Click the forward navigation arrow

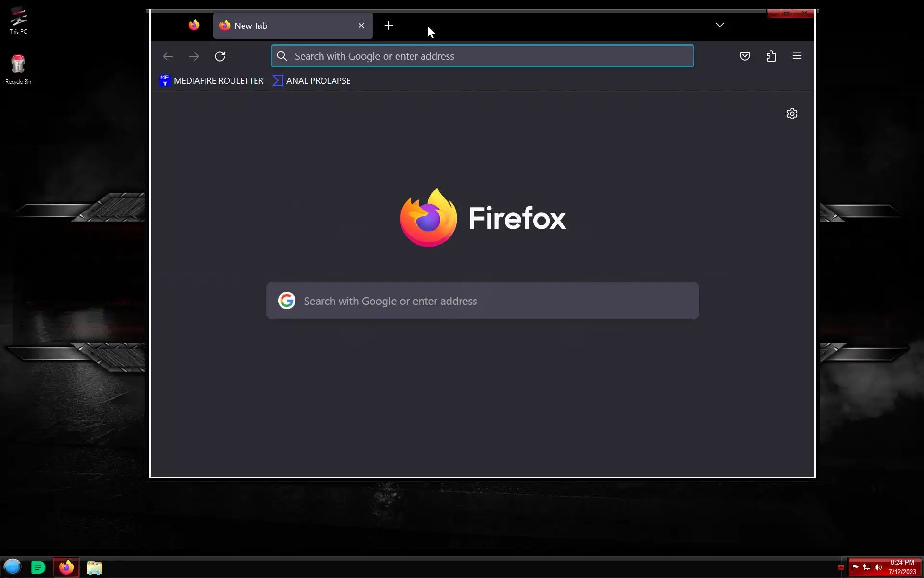194,56
